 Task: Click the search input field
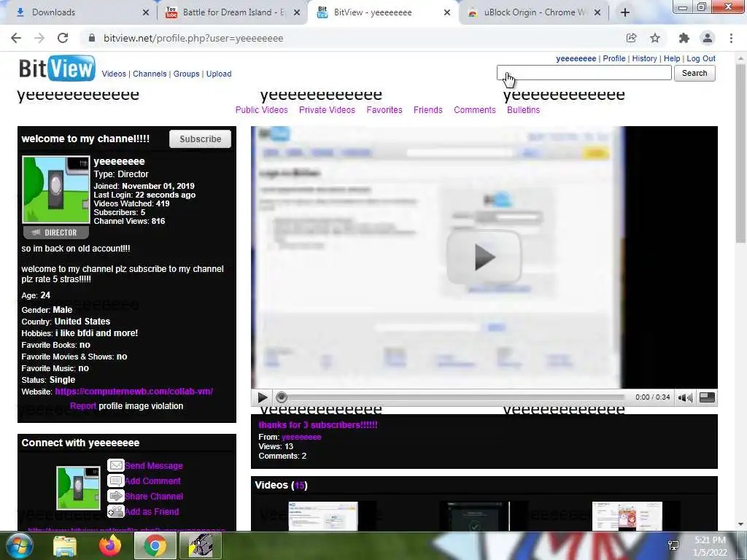coord(584,73)
